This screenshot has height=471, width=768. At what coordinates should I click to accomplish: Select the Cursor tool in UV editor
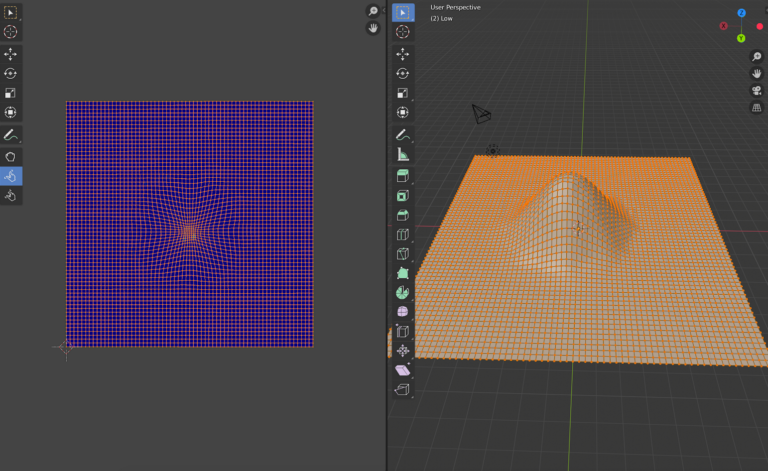pos(10,32)
